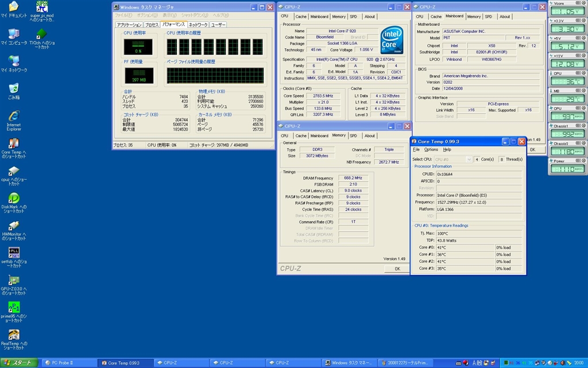The width and height of the screenshot is (588, 368).
Task: Open the super_pi_mod desktop shortcut
Action: coord(42,7)
